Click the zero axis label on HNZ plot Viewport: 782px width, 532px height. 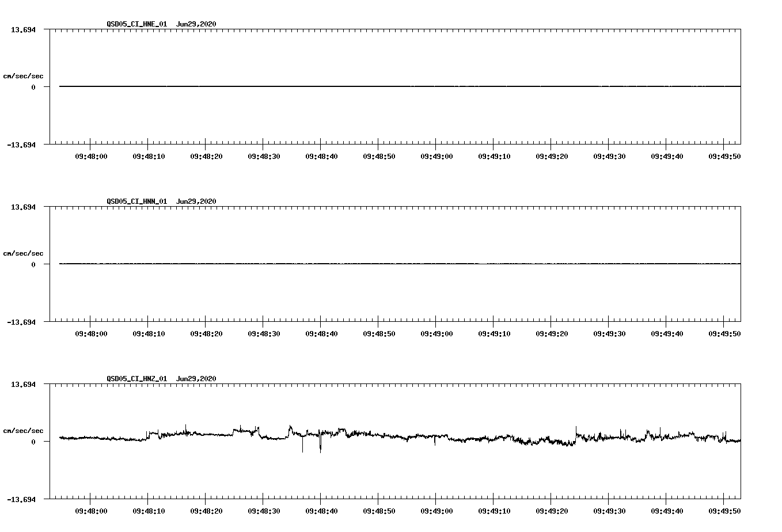tap(33, 442)
